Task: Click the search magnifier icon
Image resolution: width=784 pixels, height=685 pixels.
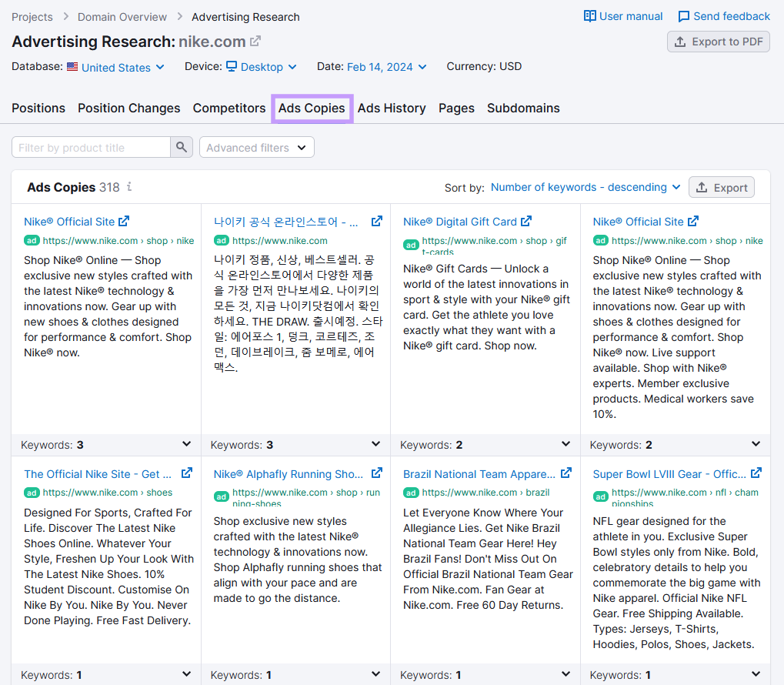Action: click(x=181, y=146)
